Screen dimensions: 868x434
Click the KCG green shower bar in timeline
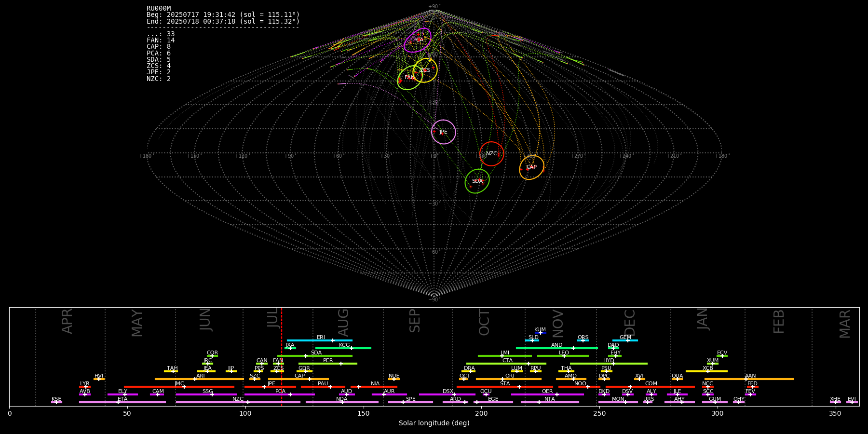[x=343, y=348]
